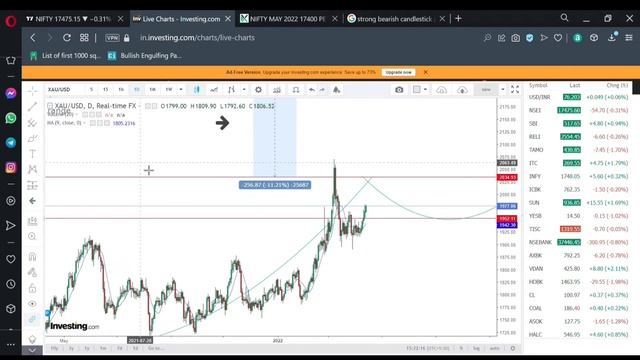Open the timeframe interval dropdown
Screen dimensions: 640x360
coord(181,89)
